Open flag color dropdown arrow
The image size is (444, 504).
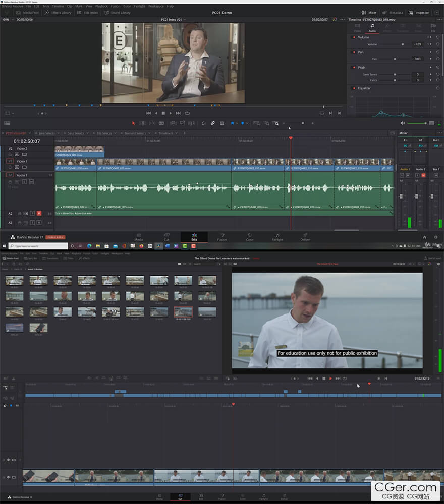coord(237,123)
